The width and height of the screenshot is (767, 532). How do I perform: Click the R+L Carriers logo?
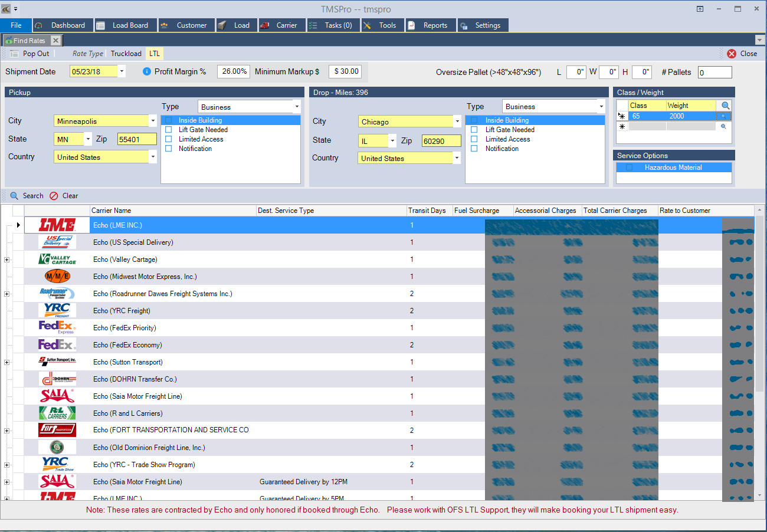tap(57, 413)
